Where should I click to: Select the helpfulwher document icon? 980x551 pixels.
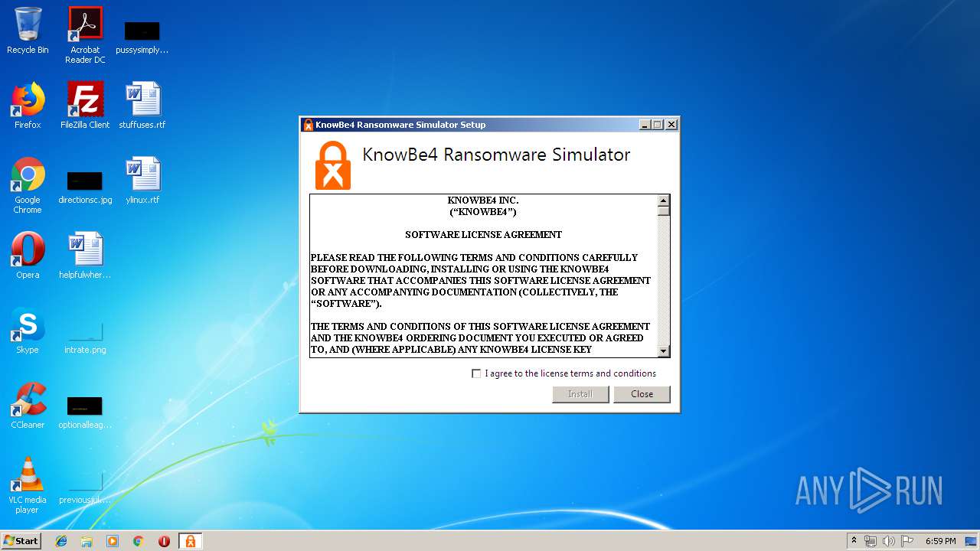click(85, 256)
